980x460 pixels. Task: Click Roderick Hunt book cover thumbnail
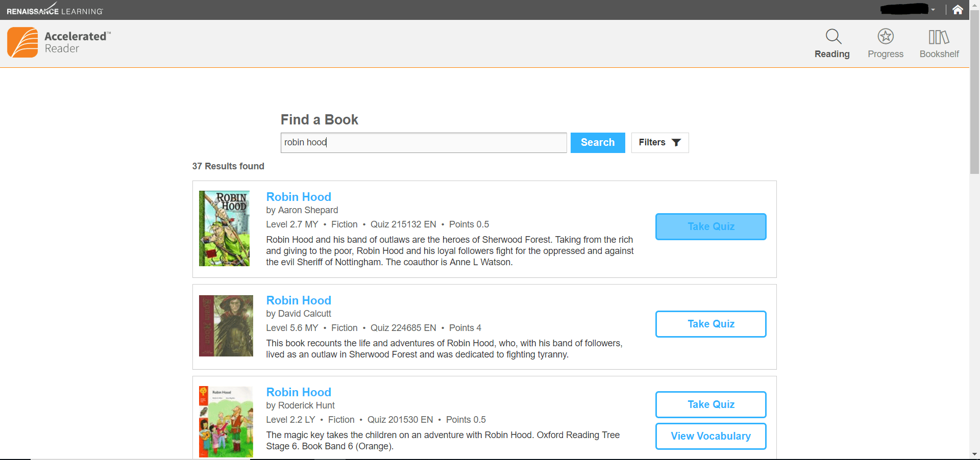[226, 422]
